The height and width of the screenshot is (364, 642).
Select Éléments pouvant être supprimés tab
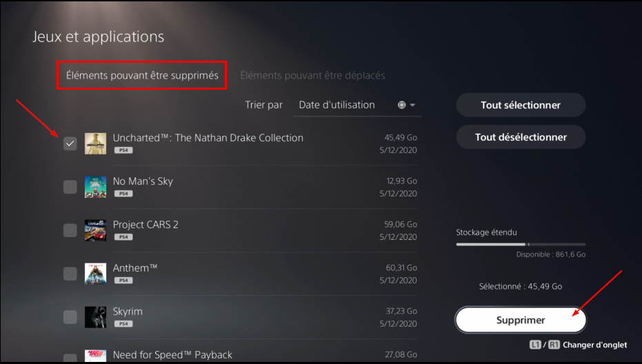pyautogui.click(x=142, y=75)
